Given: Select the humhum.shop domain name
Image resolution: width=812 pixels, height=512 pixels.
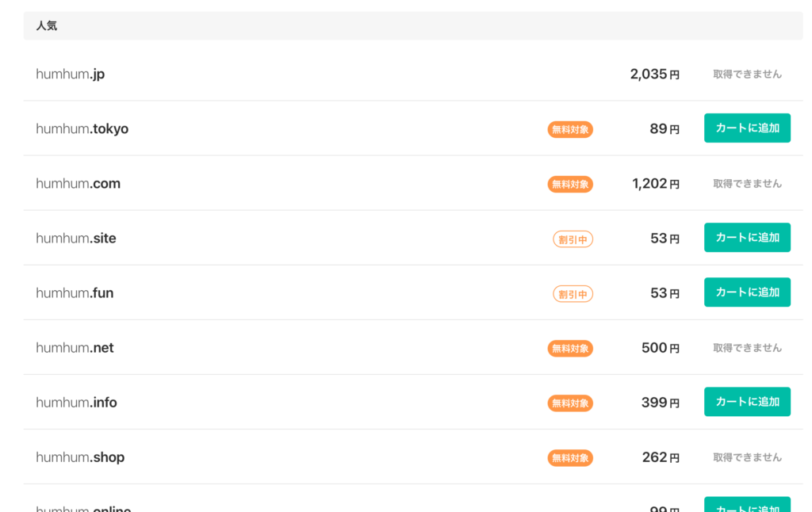Looking at the screenshot, I should (x=80, y=457).
